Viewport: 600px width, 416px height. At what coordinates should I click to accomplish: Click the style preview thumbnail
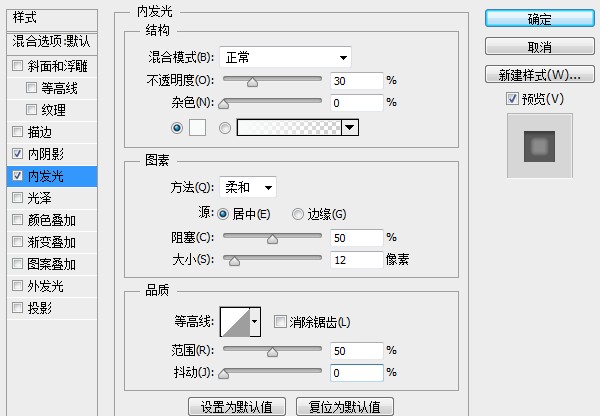pos(540,145)
